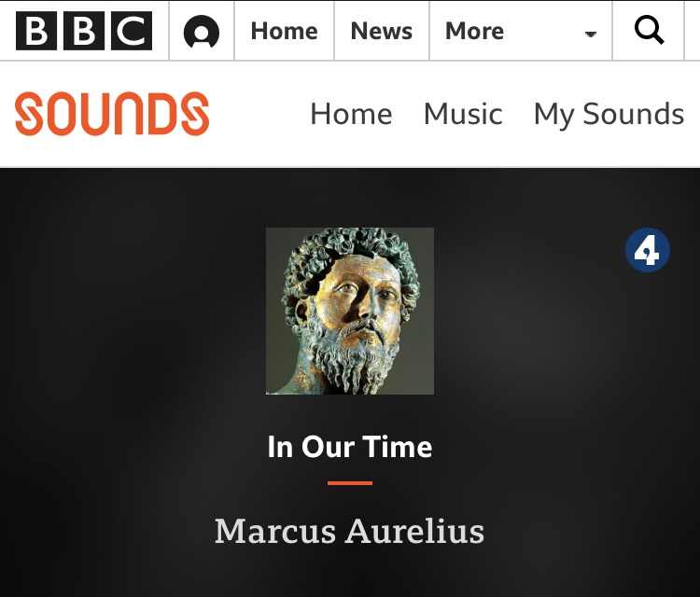Click the S letter of Sounds logo
Image resolution: width=700 pixels, height=597 pixels.
[30, 114]
